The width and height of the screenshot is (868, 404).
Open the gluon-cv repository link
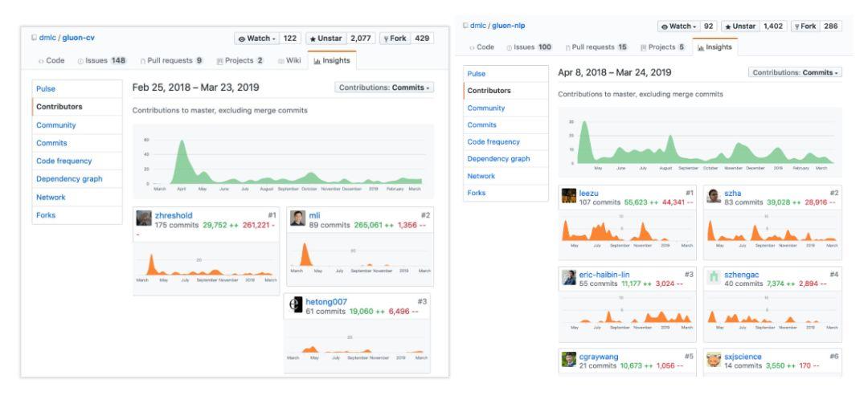[78, 39]
